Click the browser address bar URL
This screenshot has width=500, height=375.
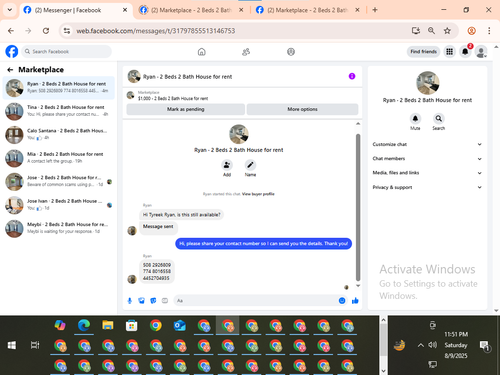pyautogui.click(x=156, y=31)
